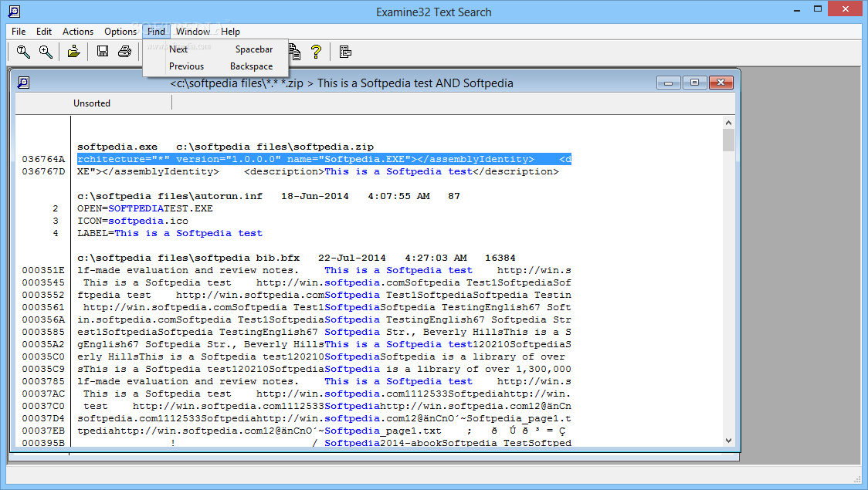Click the softpedia.exe file heading line
Image resolution: width=868 pixels, height=490 pixels.
tap(225, 147)
